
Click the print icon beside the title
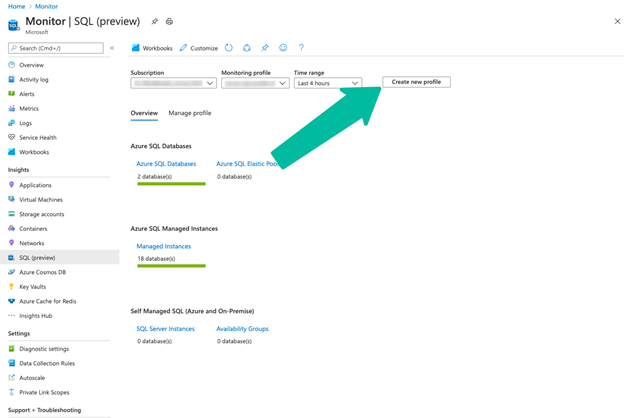[x=170, y=21]
